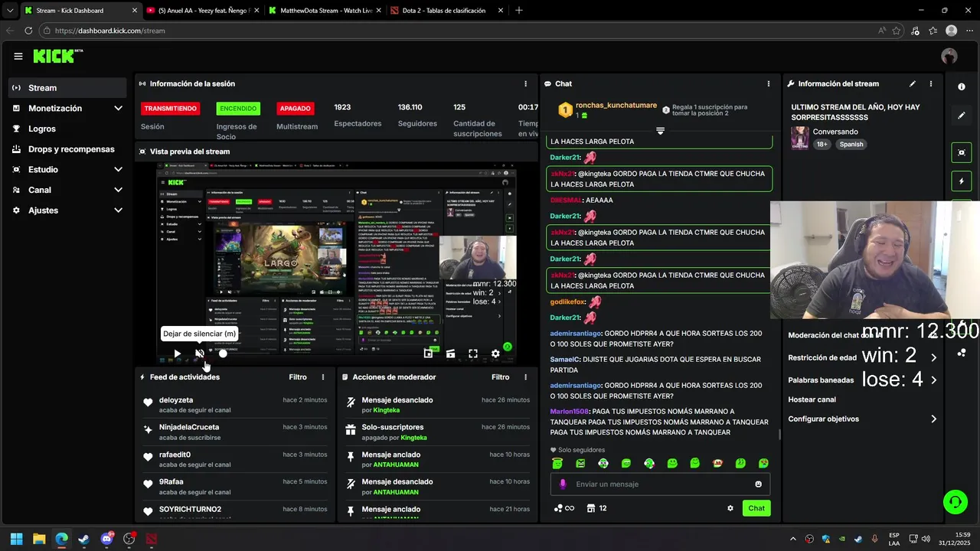Click Hostear canal option
This screenshot has height=551, width=980.
point(812,399)
